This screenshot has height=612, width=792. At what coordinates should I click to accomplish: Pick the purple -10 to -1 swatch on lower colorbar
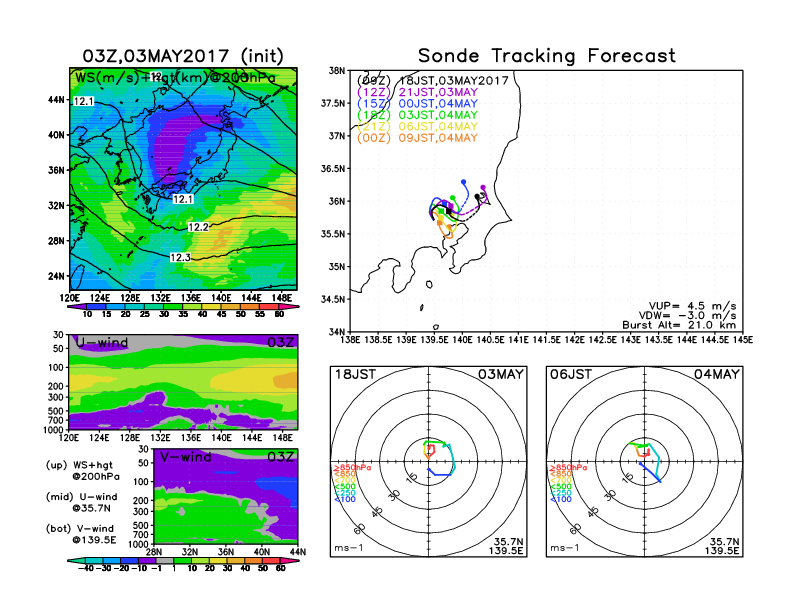pyautogui.click(x=147, y=560)
